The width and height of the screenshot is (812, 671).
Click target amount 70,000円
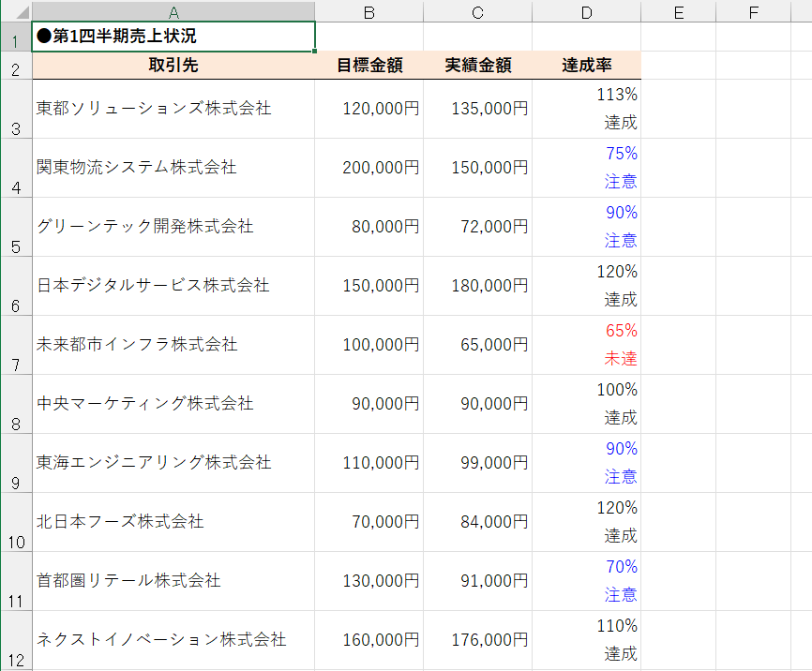[x=368, y=522]
